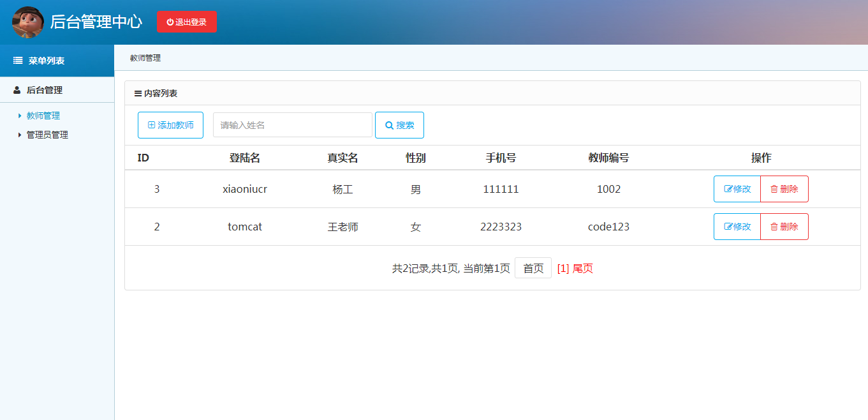The image size is (868, 420).
Task: Click the phone number 111111
Action: coord(501,189)
